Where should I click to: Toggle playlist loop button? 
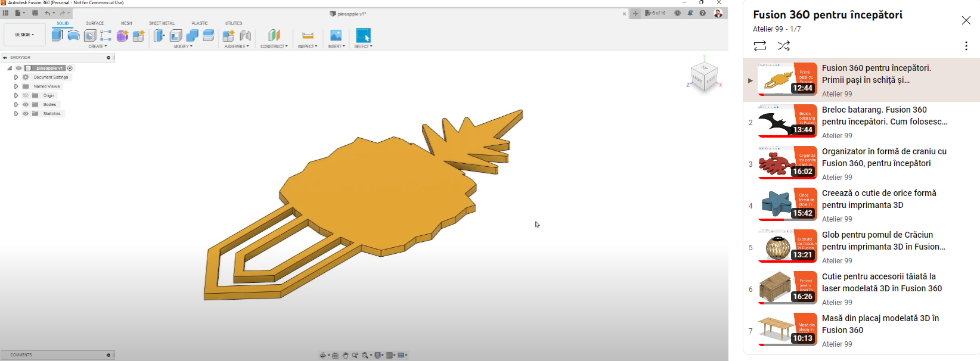[760, 46]
